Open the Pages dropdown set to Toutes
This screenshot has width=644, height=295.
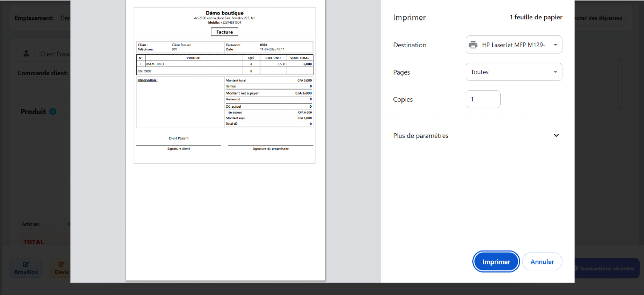click(514, 72)
